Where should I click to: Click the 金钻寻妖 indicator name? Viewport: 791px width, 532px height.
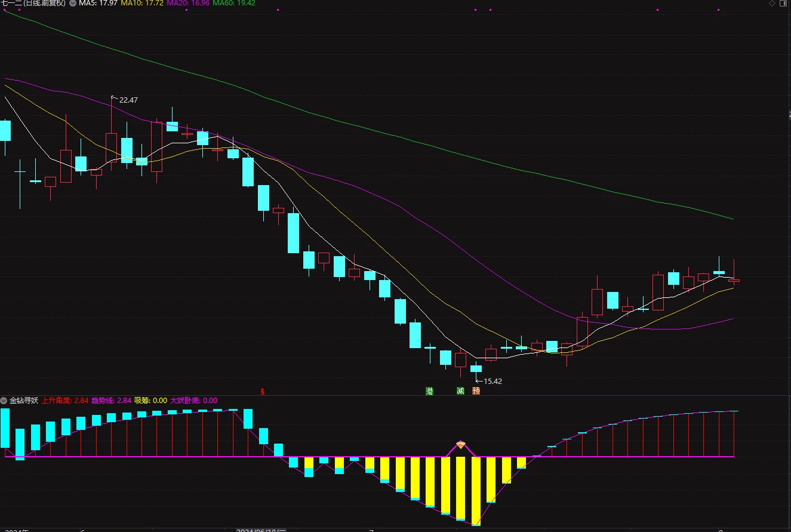tap(24, 400)
